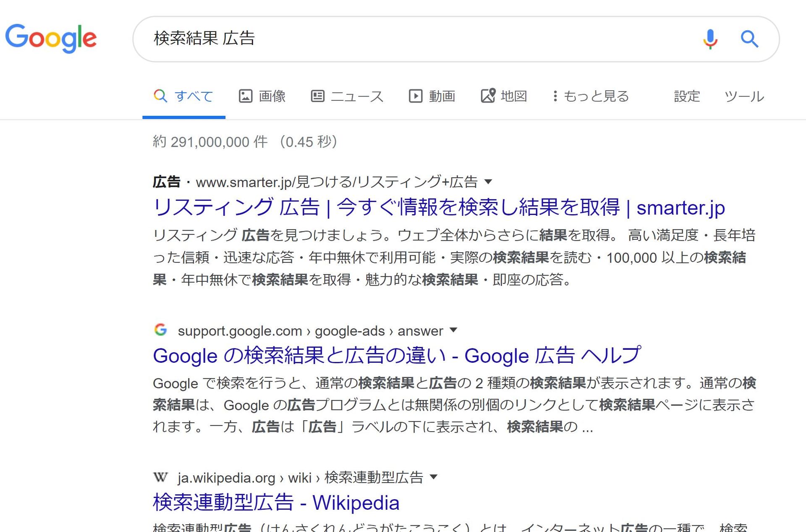Viewport: 806px width, 532px height.
Task: Click the support.google.com breadcrumb URL
Action: [310, 331]
